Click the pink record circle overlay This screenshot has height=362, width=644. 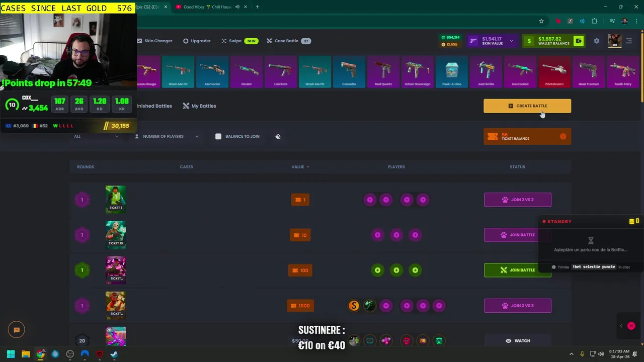(x=631, y=326)
